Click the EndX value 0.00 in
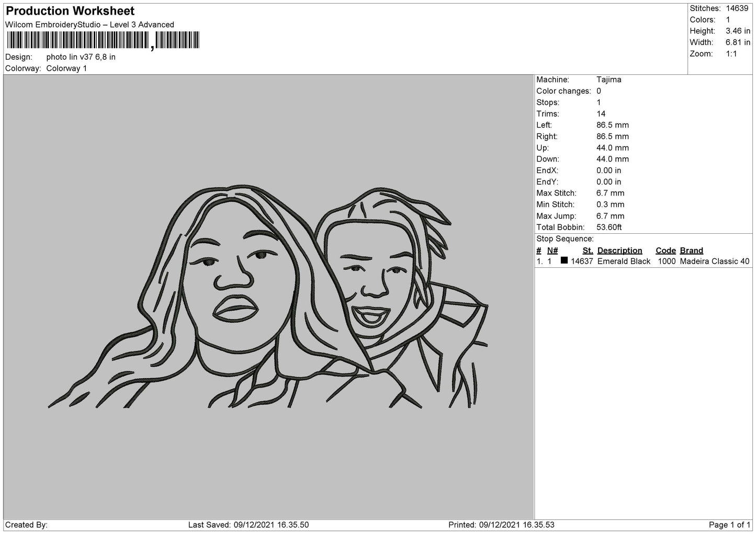The height and width of the screenshot is (534, 756). point(609,171)
